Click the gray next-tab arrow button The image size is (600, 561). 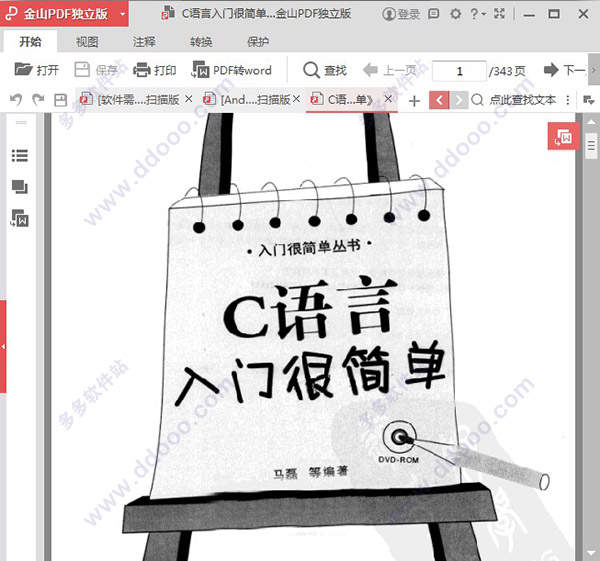(x=458, y=100)
